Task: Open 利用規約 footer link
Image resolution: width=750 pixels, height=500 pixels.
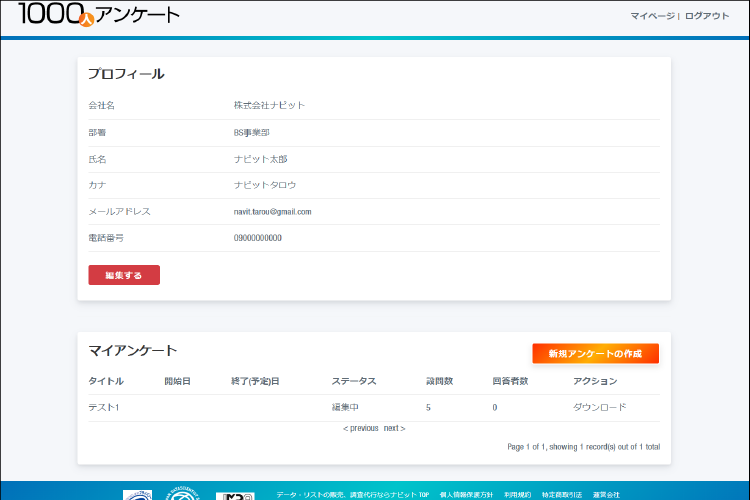Action: [518, 495]
